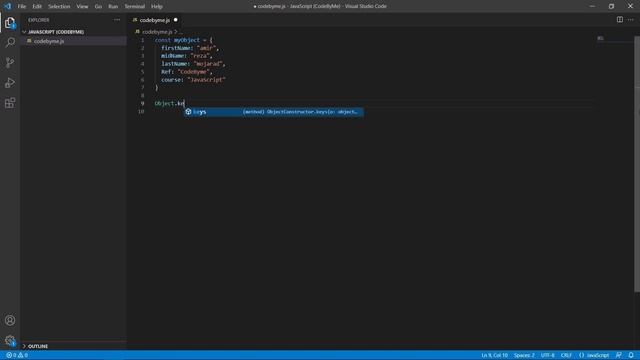Open editor More Actions ellipsis
The height and width of the screenshot is (360, 640).
tap(631, 20)
